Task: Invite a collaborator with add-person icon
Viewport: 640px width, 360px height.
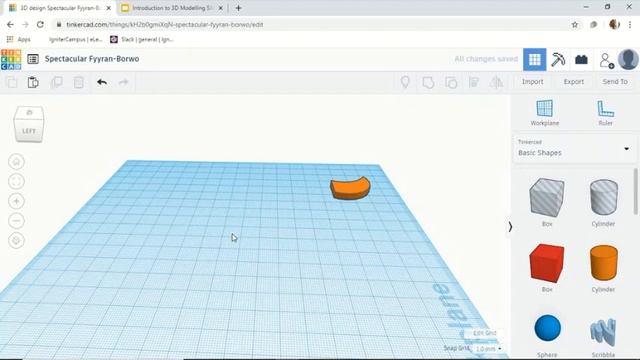Action: (607, 60)
